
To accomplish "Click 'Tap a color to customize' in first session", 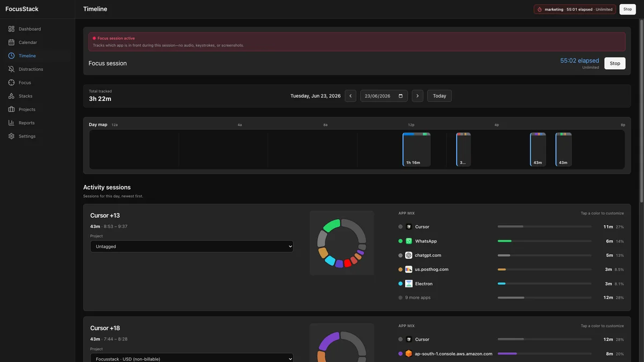I will click(x=602, y=213).
